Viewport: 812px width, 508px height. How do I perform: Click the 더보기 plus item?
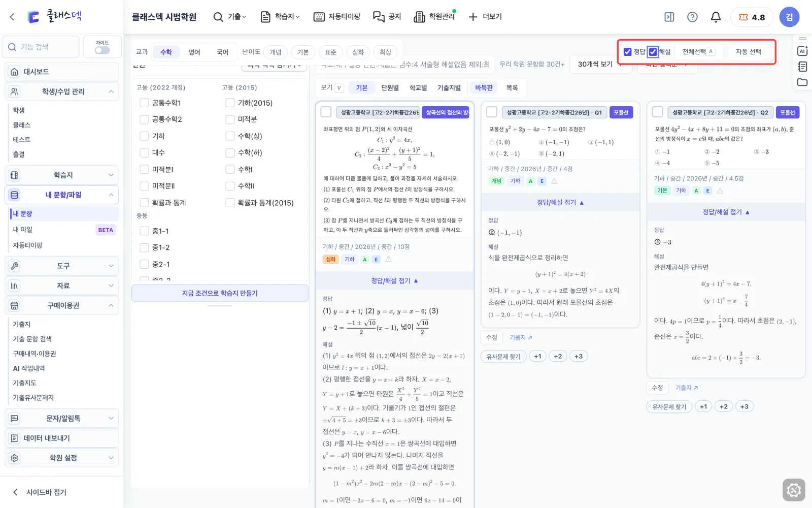point(485,17)
